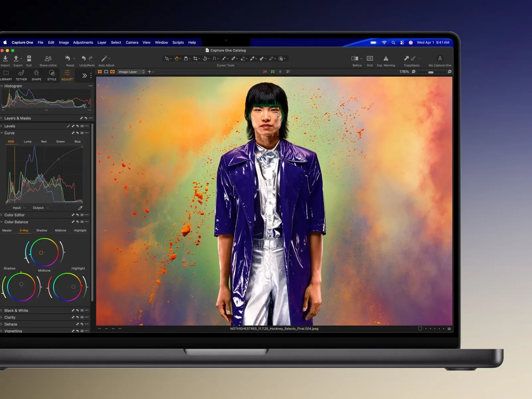Select the Crop cursor tool

[x=195, y=59]
